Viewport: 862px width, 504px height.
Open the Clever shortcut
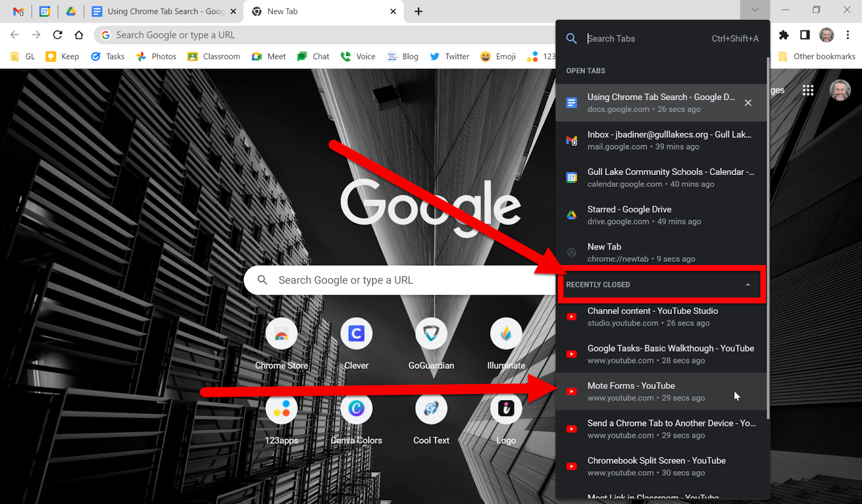coord(356,344)
